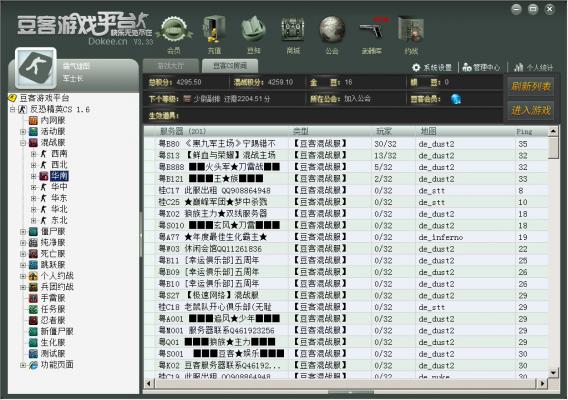Collapse the 反恐精英CS 1.6 tree node
The image size is (568, 400).
click(13, 109)
